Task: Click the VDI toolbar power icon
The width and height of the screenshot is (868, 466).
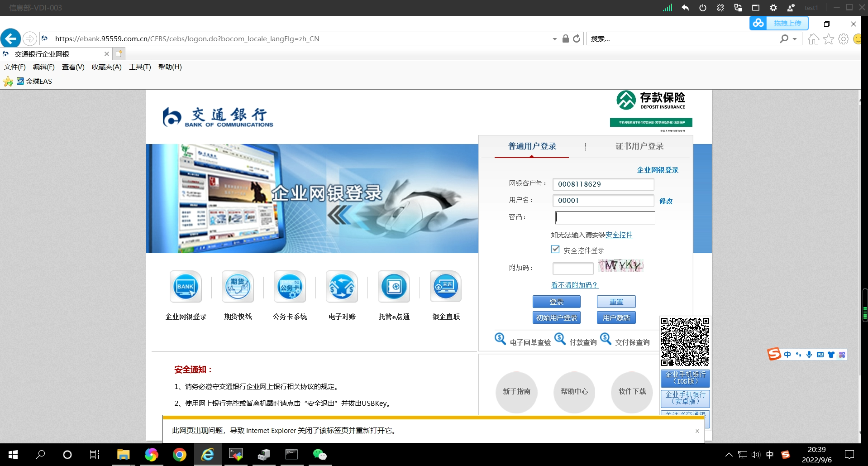Action: point(703,8)
